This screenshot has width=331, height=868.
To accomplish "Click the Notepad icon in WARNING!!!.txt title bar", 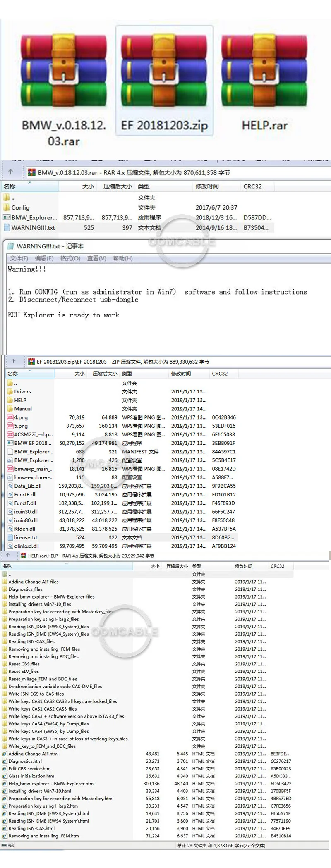I will 11,246.
